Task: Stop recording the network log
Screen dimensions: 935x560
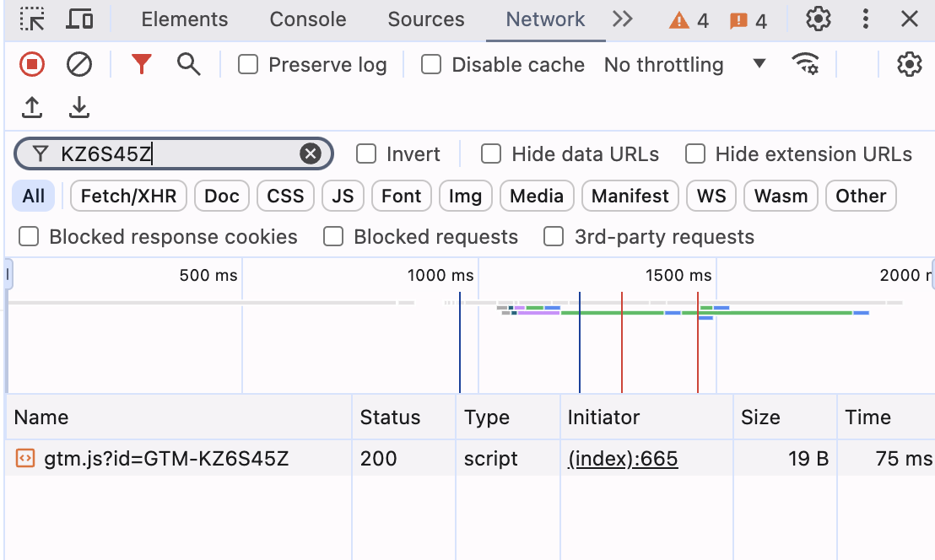Action: [x=32, y=64]
